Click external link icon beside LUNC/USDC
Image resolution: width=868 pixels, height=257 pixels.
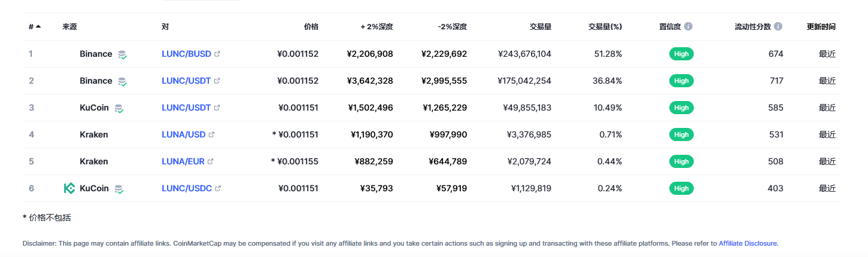click(x=218, y=188)
